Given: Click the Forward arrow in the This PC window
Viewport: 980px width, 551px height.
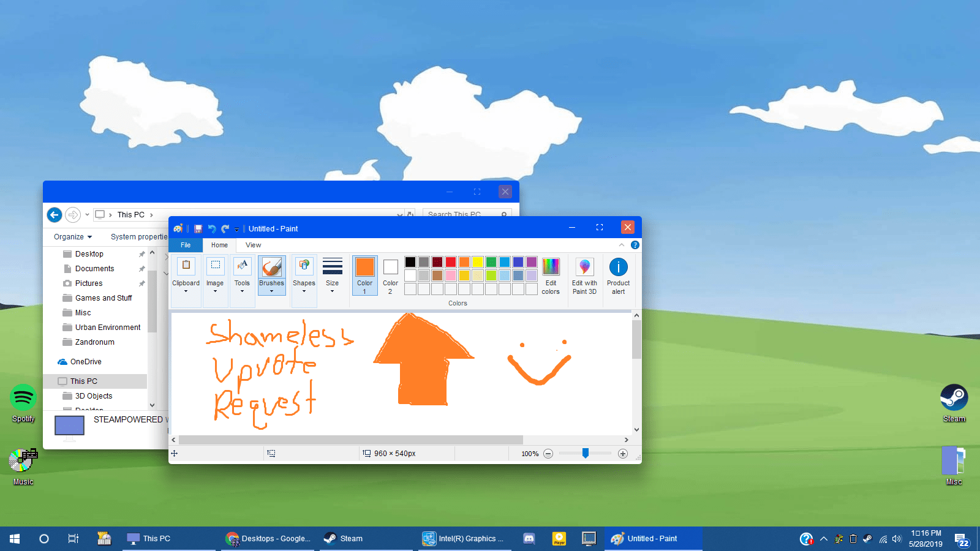Looking at the screenshot, I should pyautogui.click(x=73, y=215).
